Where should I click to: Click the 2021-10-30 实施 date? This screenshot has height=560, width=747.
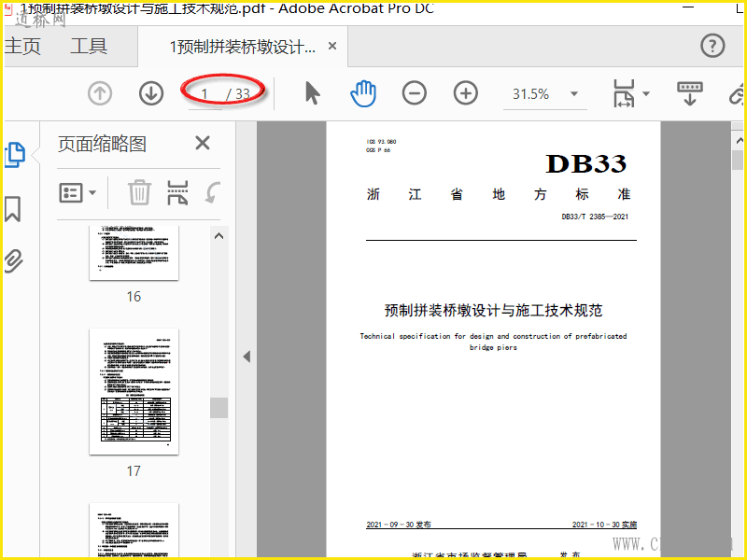[x=604, y=525]
